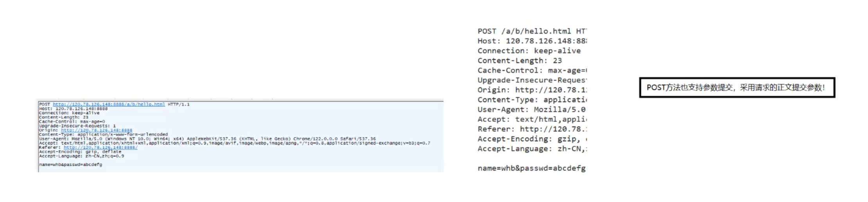Click the large Connection: keep-alive text
Image resolution: width=868 pixels, height=202 pixels.
click(x=529, y=51)
